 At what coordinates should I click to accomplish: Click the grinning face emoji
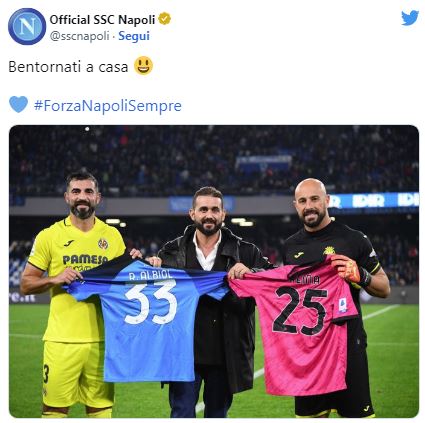pos(143,66)
